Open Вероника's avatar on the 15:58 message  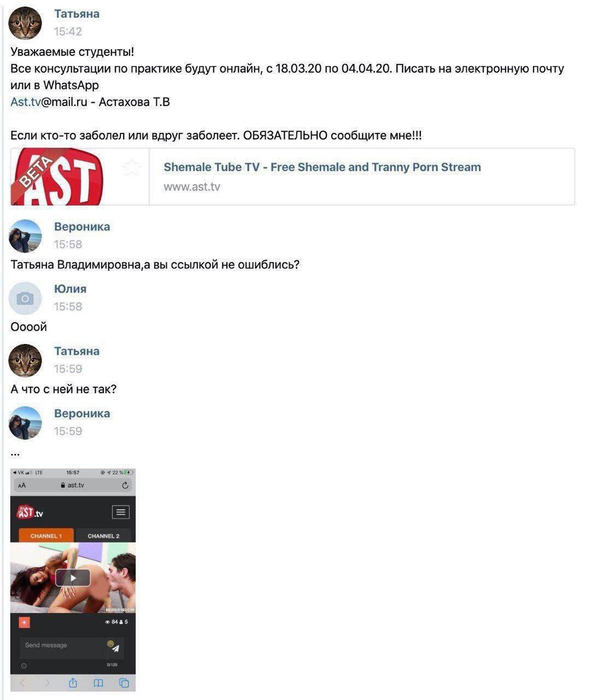[x=25, y=236]
